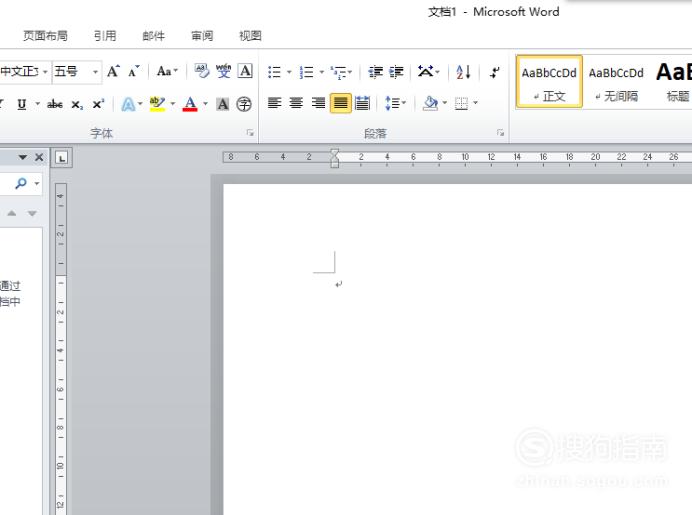This screenshot has height=515, width=692.
Task: Open the 视图 ribbon tab
Action: (x=250, y=36)
